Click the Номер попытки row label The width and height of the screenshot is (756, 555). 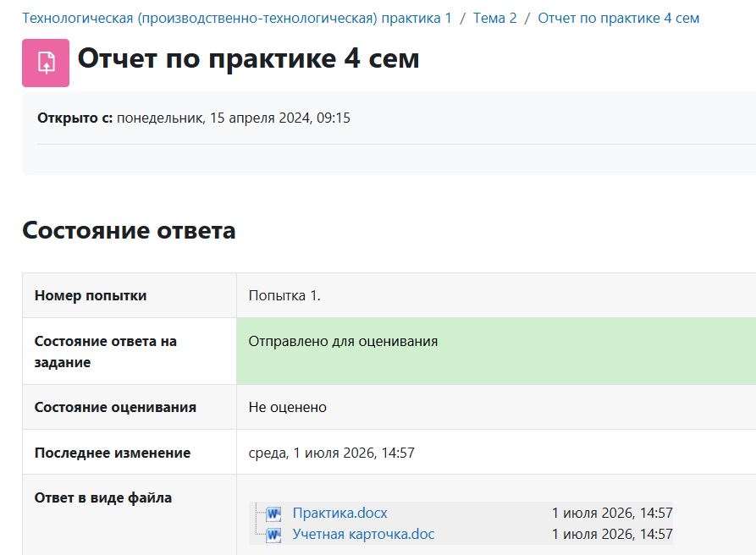coord(91,295)
